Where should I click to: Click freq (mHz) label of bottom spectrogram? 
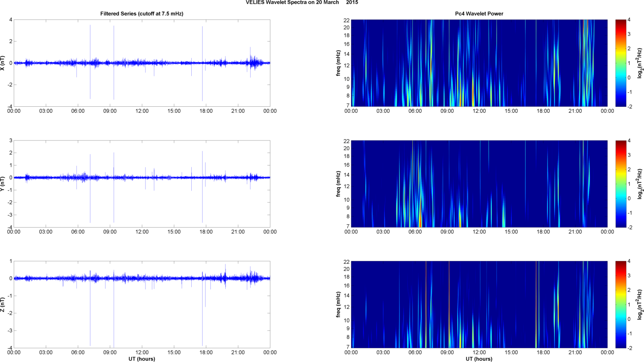click(338, 305)
